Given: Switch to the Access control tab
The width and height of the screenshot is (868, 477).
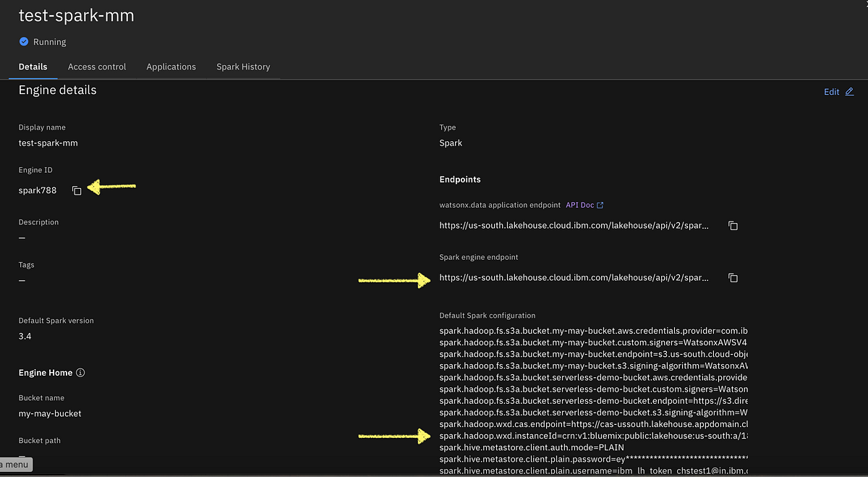Looking at the screenshot, I should 97,67.
